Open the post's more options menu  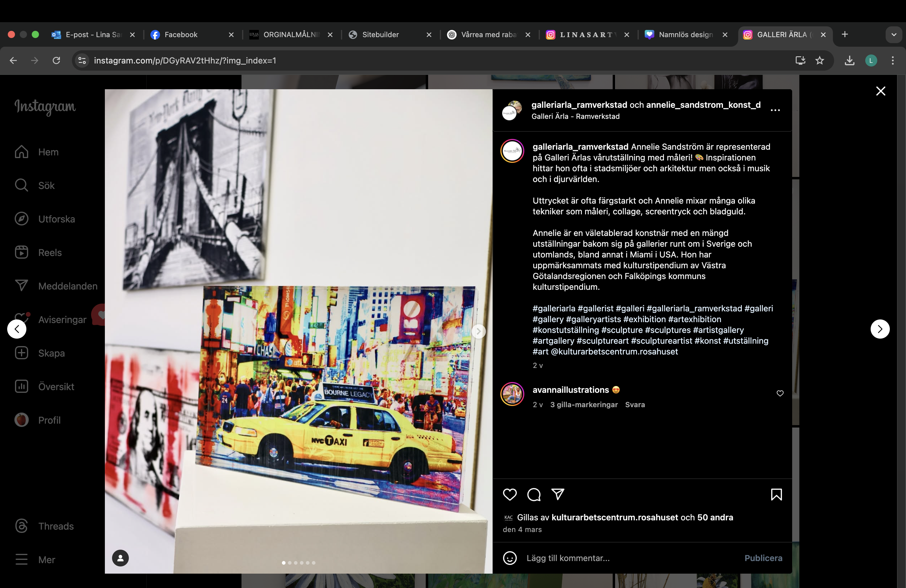tap(775, 110)
